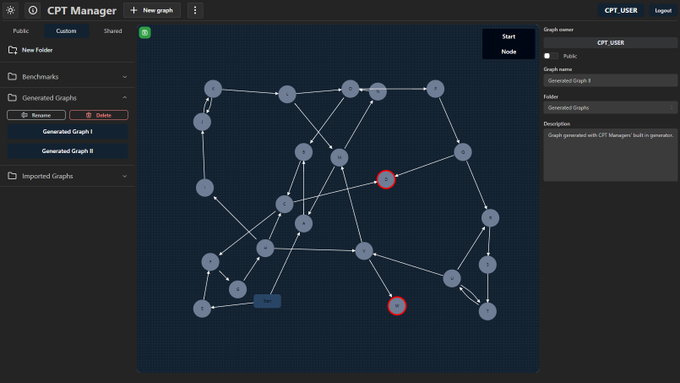Open the CPT_USER account button
The width and height of the screenshot is (680, 383).
point(621,10)
